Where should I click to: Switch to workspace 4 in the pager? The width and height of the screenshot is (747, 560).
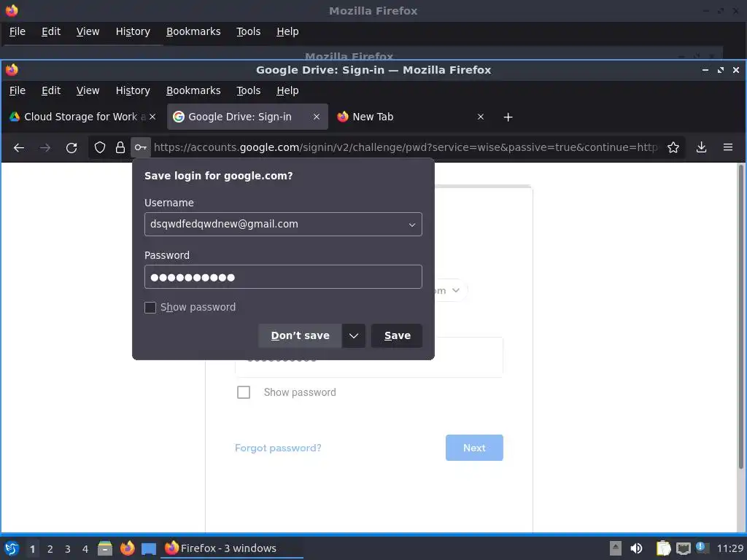(x=85, y=549)
